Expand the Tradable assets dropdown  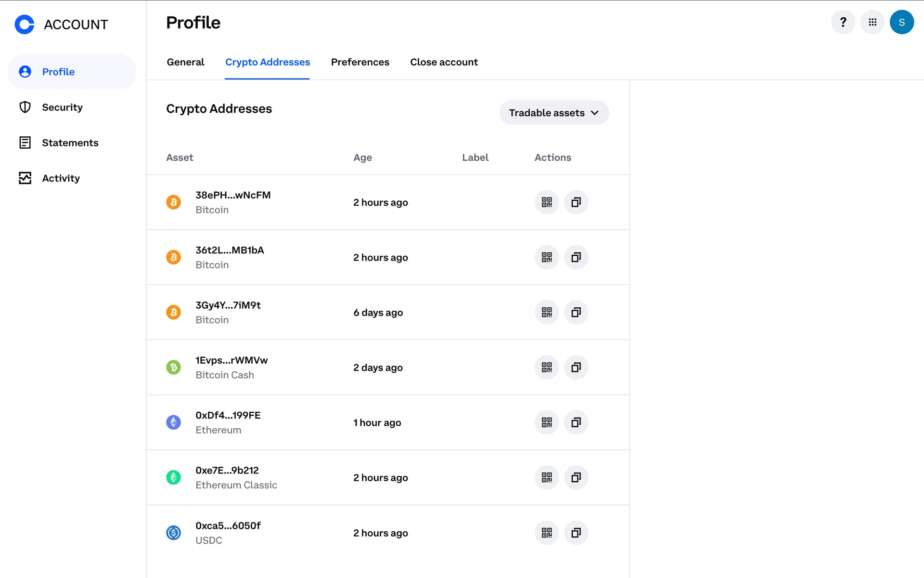point(554,113)
